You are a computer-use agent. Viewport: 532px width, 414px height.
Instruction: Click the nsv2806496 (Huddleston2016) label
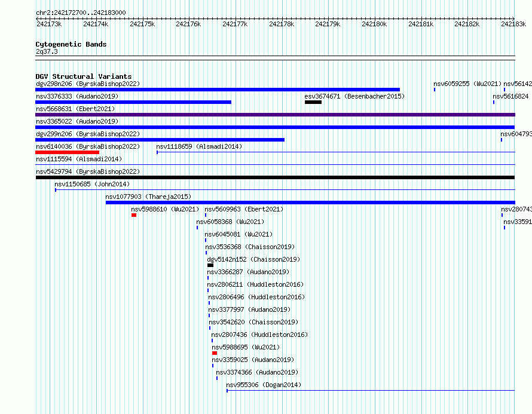pos(256,297)
